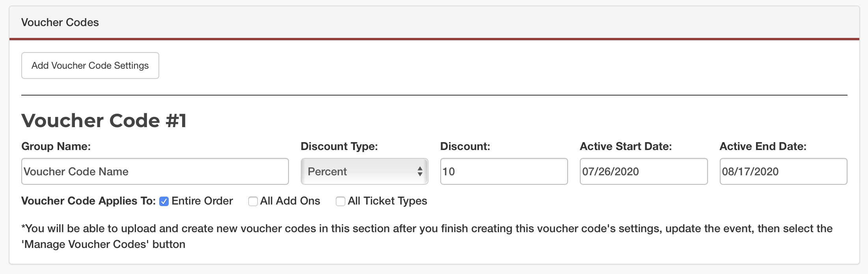Screen dimensions: 868x274
Task: Select the Active Start Date field 07/26/2020
Action: 643,171
